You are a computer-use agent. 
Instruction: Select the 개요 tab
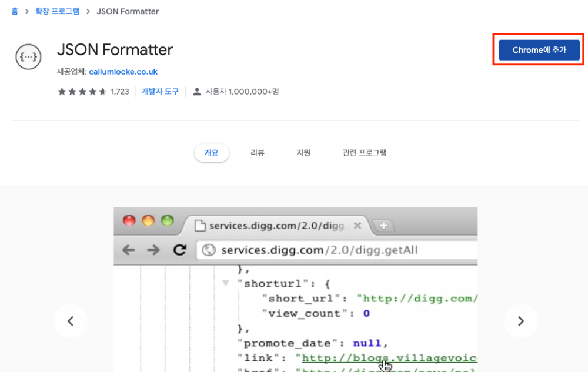212,153
